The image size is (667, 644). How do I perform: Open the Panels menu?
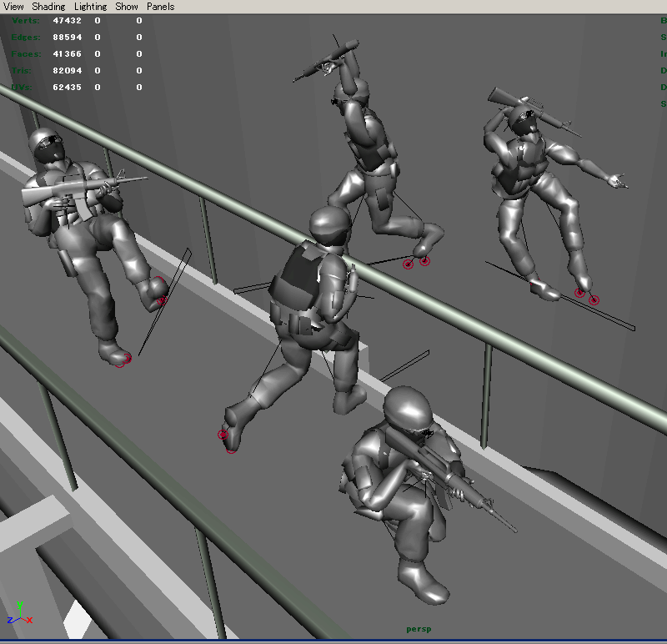tap(160, 7)
